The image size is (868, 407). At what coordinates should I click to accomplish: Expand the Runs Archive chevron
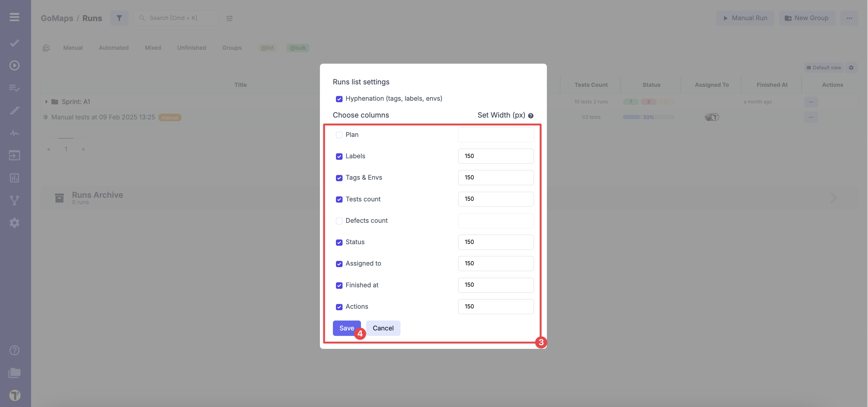pyautogui.click(x=833, y=198)
